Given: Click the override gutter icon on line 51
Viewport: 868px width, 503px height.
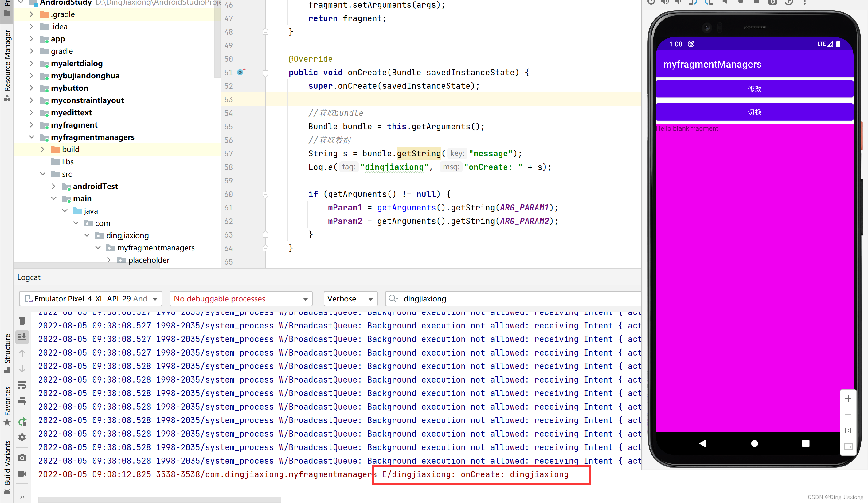Looking at the screenshot, I should click(x=241, y=72).
